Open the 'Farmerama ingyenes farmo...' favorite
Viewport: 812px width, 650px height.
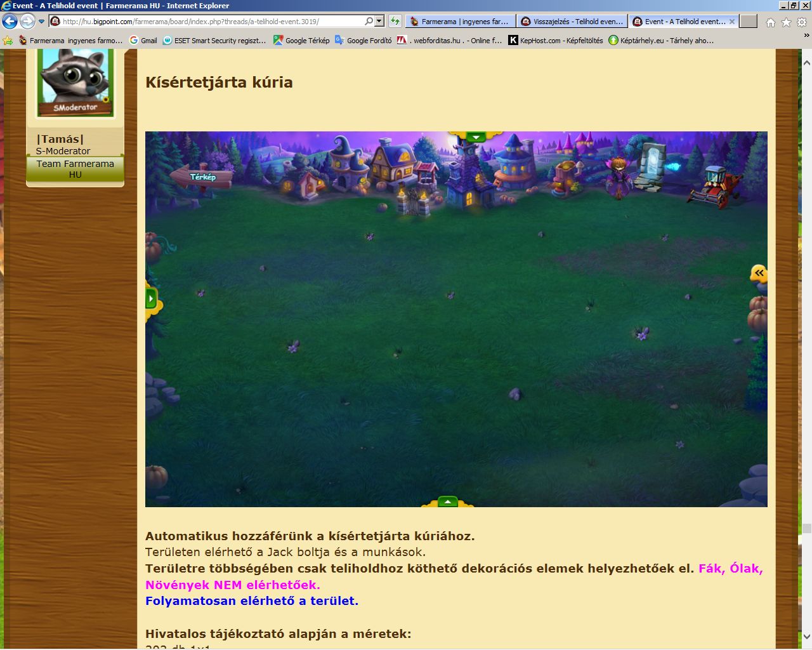click(x=70, y=40)
